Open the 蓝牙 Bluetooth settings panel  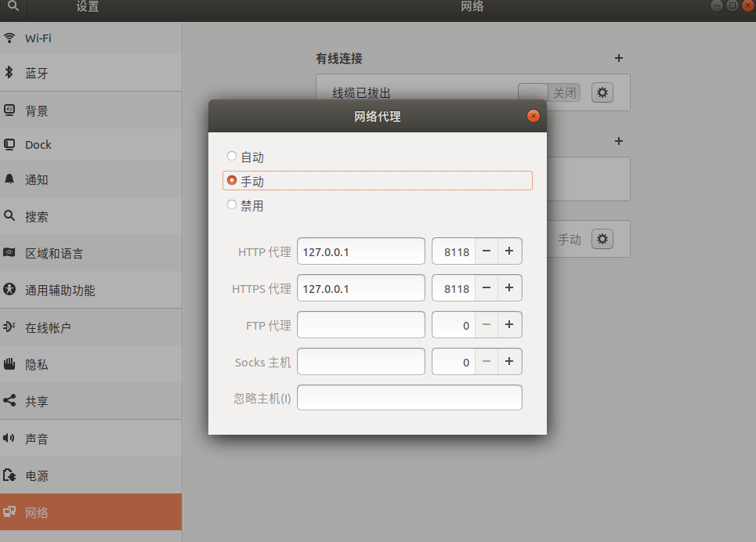coord(91,73)
